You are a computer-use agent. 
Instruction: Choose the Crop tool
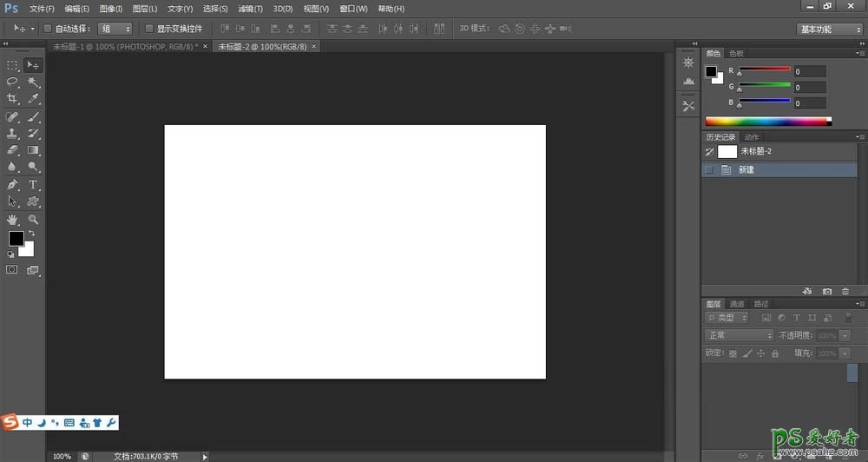(x=13, y=99)
